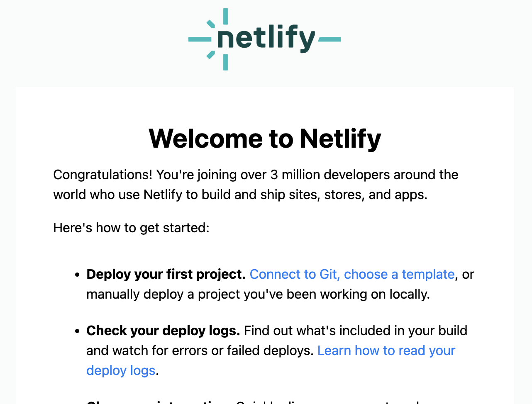Viewport: 532px width, 404px height.
Task: Click the upper-left diagonal spark of the logo
Action: point(211,24)
